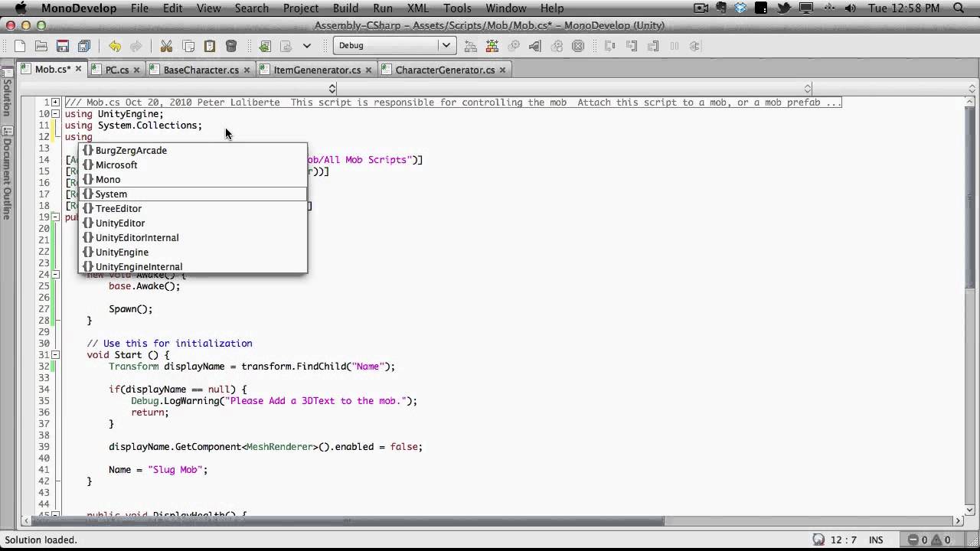The height and width of the screenshot is (551, 980).
Task: Click the Navigate Forward icon
Action: (286, 46)
